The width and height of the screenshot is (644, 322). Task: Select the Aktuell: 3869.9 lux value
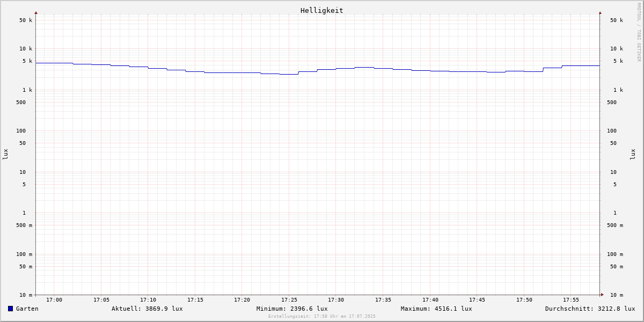tap(147, 309)
